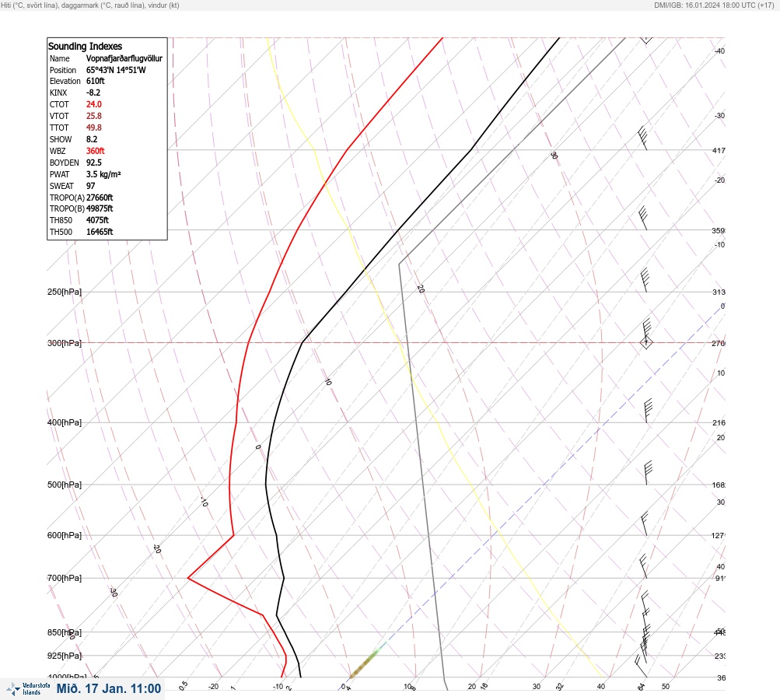Screen dimensions: 780x700
Task: Click the green-brown surface layer marker near 0°C
Action: (x=366, y=663)
